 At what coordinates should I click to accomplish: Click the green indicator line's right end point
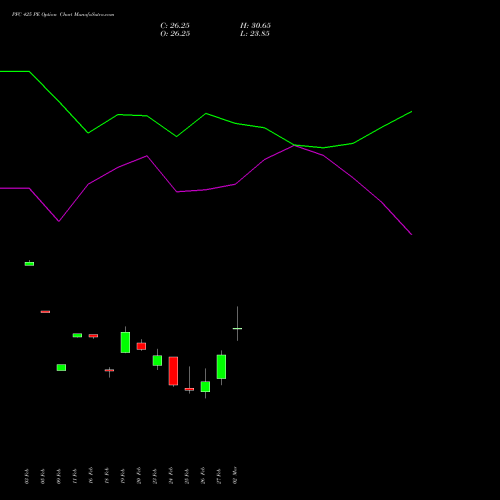[412, 112]
